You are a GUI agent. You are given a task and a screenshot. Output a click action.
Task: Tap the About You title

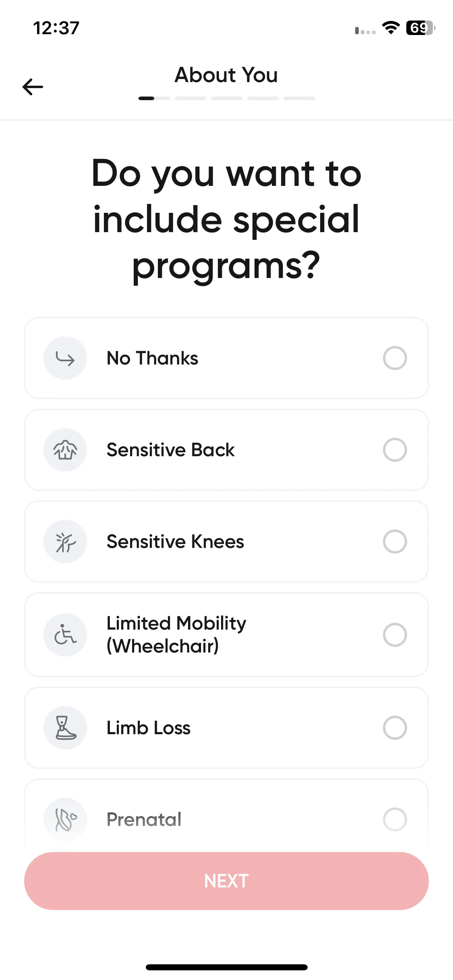pyautogui.click(x=226, y=75)
